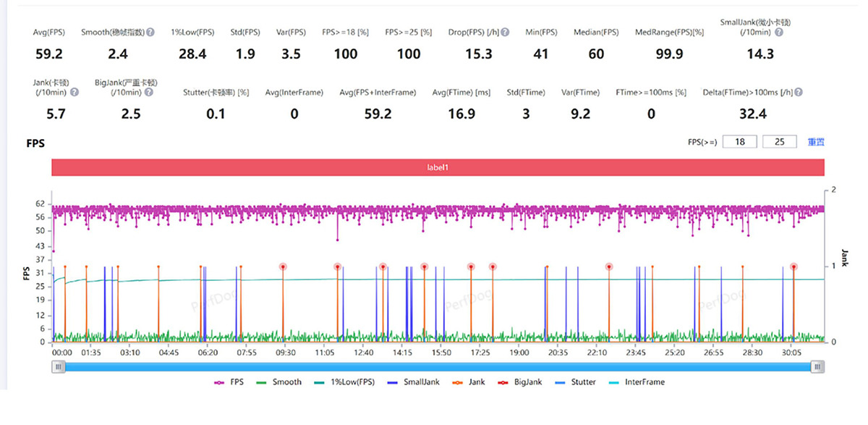Toggle Jank series legend entry
This screenshot has height=425, width=868.
click(467, 382)
